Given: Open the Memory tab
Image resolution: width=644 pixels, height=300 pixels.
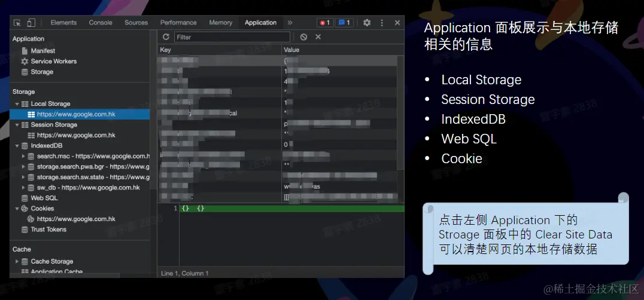Looking at the screenshot, I should pos(221,23).
